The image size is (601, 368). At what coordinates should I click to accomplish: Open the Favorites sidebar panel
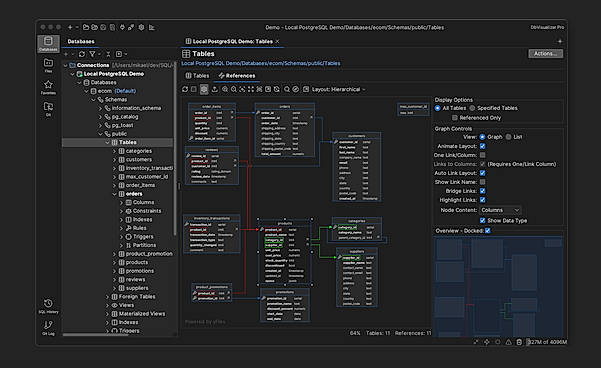coord(48,87)
